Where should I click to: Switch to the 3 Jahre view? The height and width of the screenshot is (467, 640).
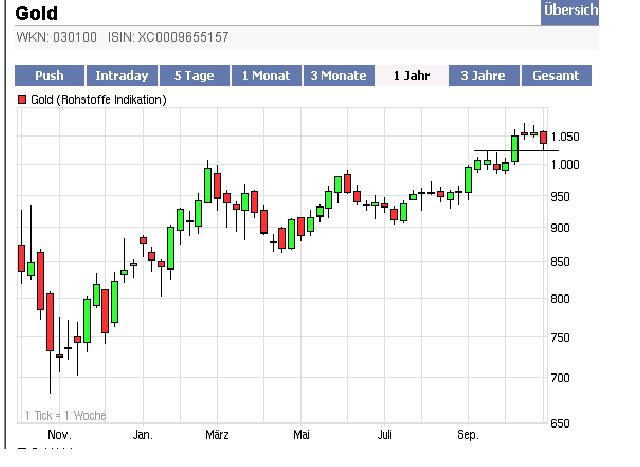pos(484,76)
